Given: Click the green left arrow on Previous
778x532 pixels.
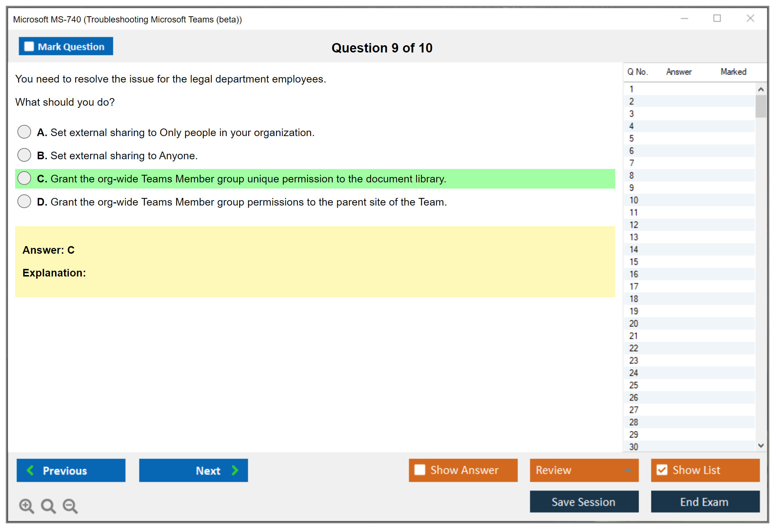Looking at the screenshot, I should [x=30, y=470].
